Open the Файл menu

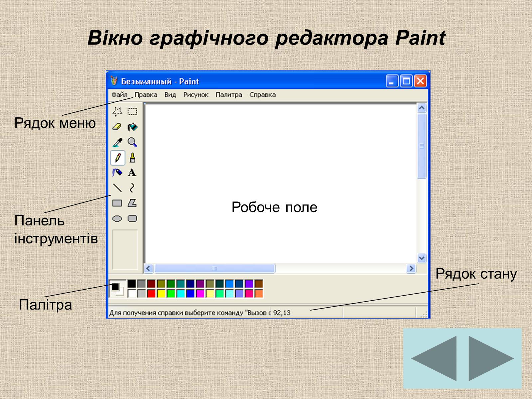119,95
